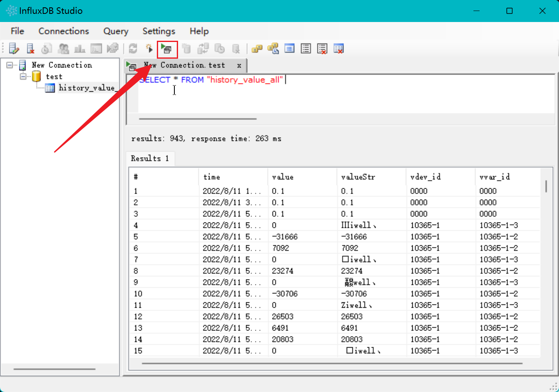Viewport: 559px width, 392px height.
Task: Click the grayed database with arrows icon
Action: [x=203, y=48]
